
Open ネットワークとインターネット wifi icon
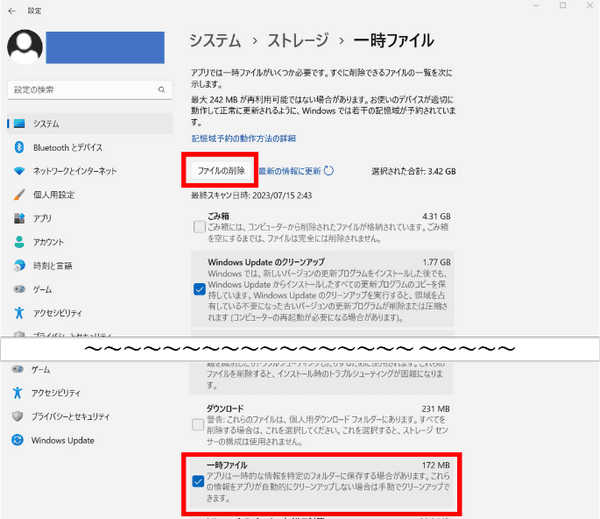tap(19, 171)
